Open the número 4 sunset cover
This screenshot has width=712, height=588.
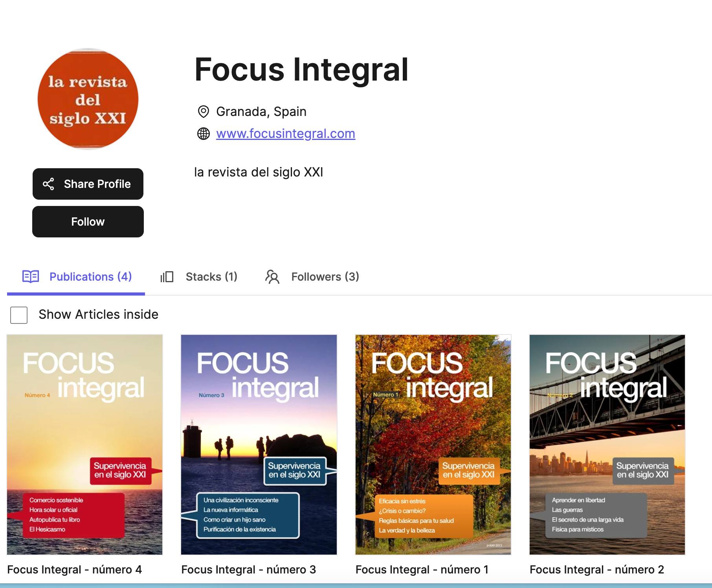click(x=85, y=444)
